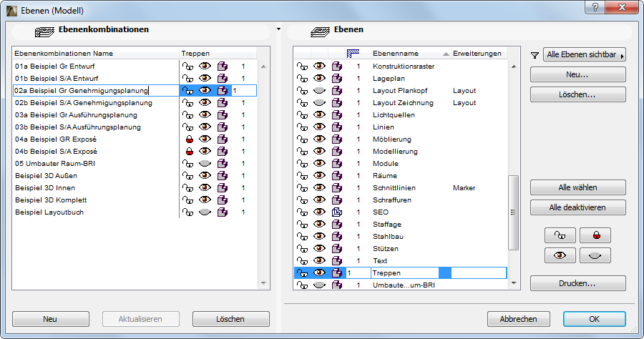644x339 pixels.
Task: Click scroll-up arrow of combinations list
Action: coord(263,67)
